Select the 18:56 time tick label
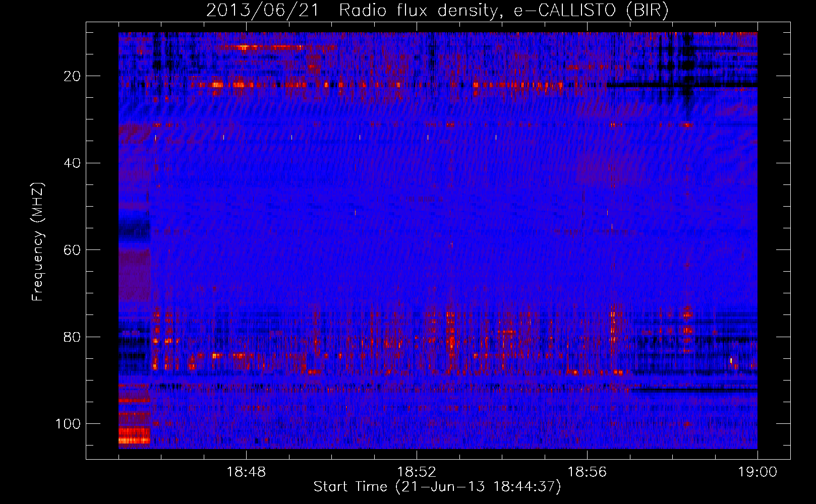The image size is (816, 504). coord(587,472)
